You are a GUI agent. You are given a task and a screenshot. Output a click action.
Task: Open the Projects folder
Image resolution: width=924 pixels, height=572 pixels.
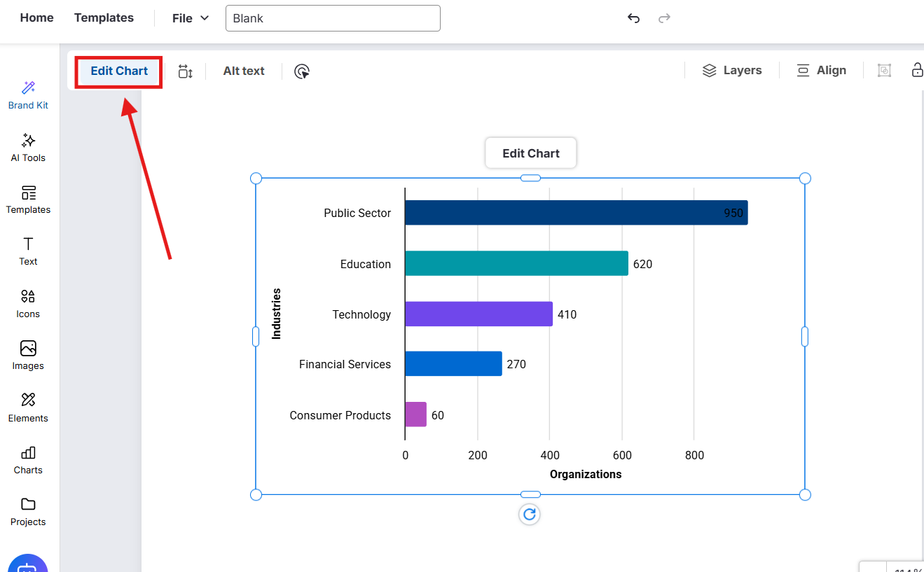coord(28,512)
